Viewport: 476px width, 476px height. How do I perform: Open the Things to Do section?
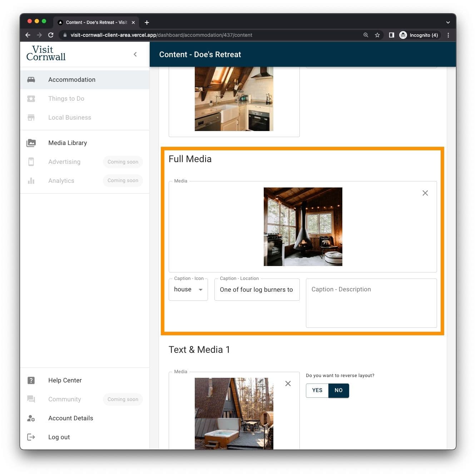pyautogui.click(x=66, y=99)
